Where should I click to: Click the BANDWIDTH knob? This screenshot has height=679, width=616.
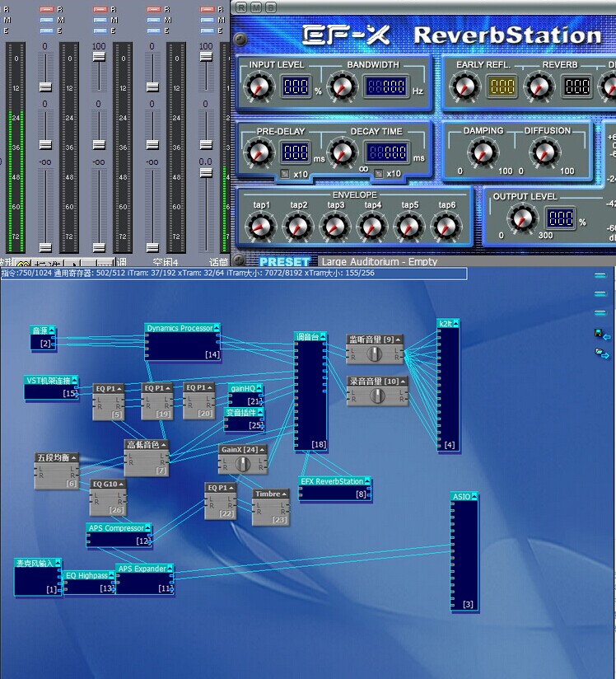(343, 87)
